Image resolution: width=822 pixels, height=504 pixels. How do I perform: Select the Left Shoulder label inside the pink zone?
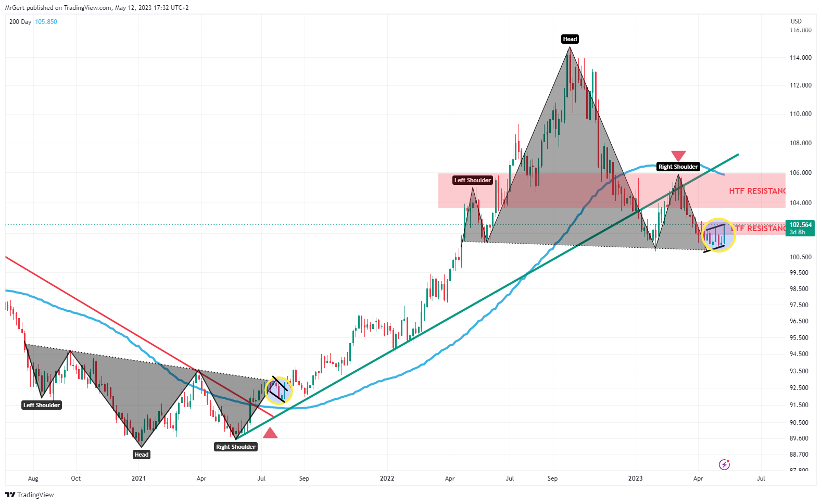pyautogui.click(x=473, y=180)
